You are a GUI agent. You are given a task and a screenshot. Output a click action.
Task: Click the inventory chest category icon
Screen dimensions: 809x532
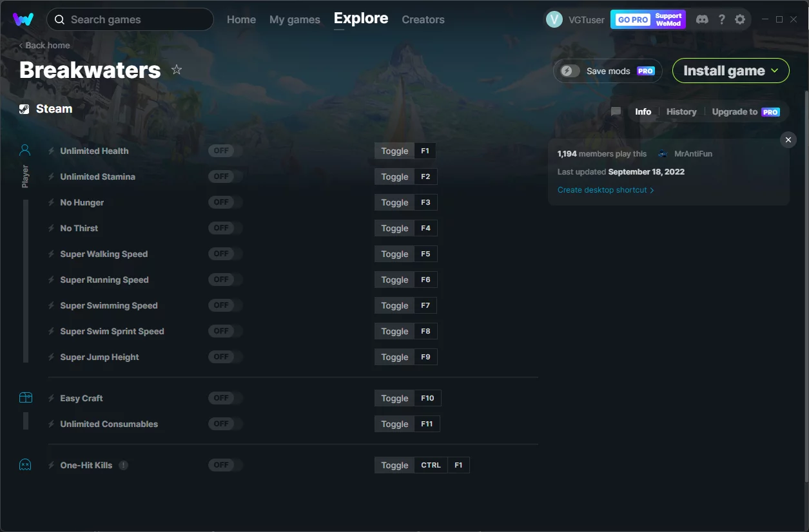pyautogui.click(x=25, y=398)
